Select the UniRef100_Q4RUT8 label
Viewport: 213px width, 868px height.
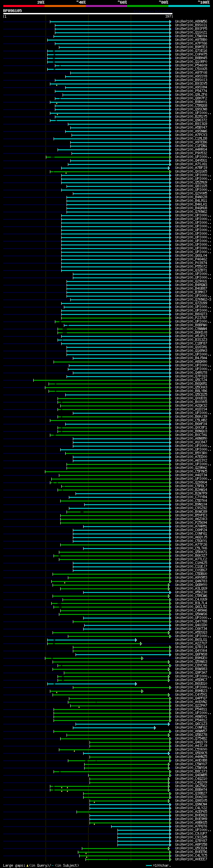(191, 373)
